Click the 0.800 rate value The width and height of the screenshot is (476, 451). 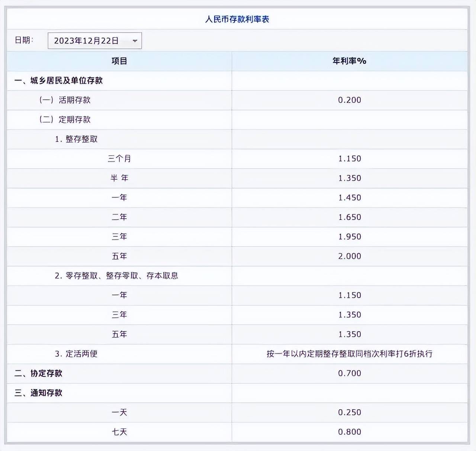pos(350,432)
